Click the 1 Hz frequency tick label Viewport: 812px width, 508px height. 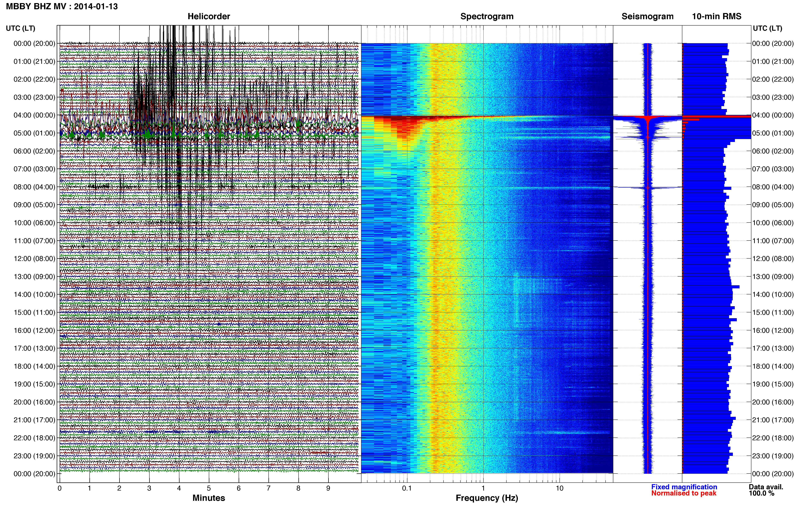point(483,488)
